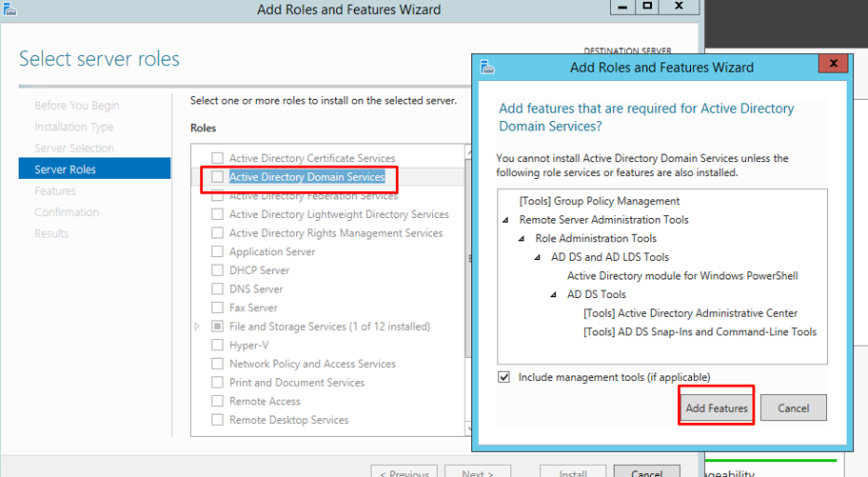Select the Hyper-V role checkbox
Viewport: 868px width, 477px height.
tap(218, 346)
